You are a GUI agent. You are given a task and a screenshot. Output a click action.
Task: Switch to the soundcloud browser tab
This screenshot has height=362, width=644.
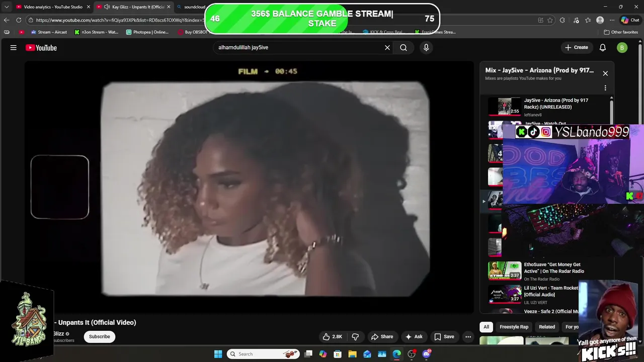coord(191,7)
